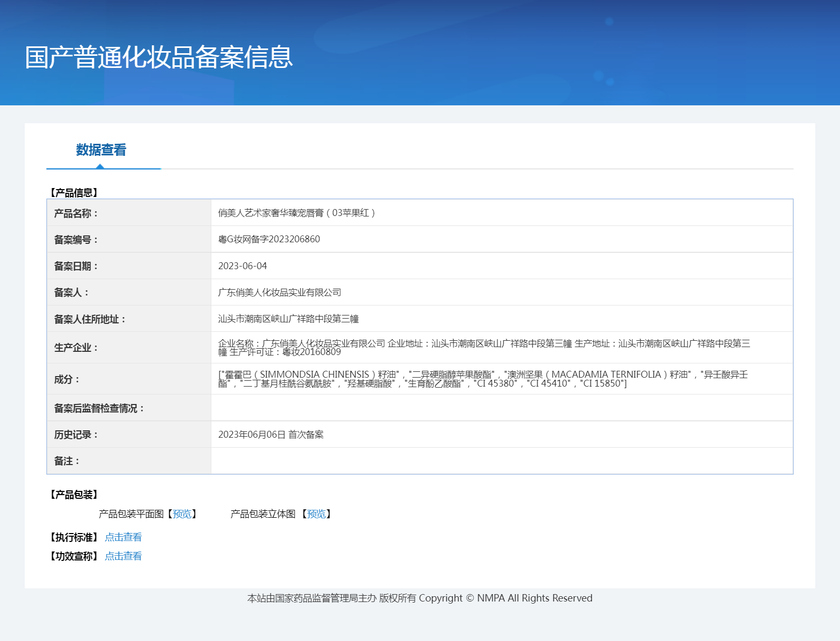The image size is (840, 641).
Task: Click the 生产企业 details text
Action: pos(484,348)
